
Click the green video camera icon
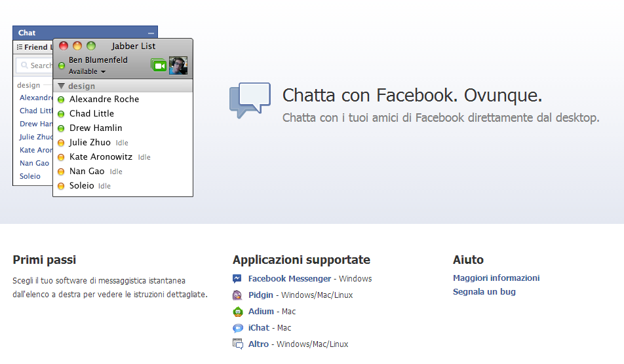click(159, 65)
